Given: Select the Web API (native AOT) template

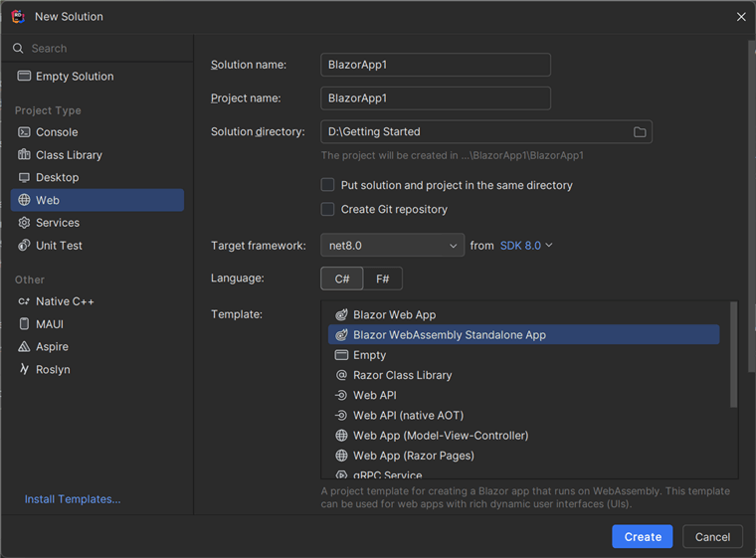Looking at the screenshot, I should click(x=523, y=415).
